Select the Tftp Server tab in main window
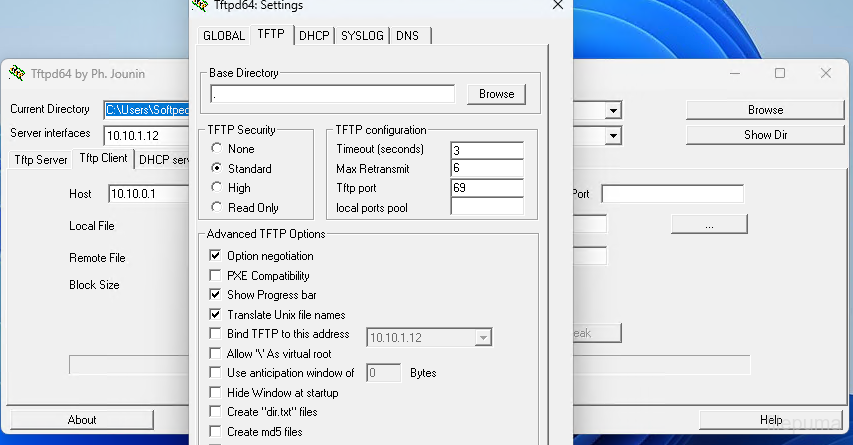Screen dimensions: 853x445 (41, 160)
